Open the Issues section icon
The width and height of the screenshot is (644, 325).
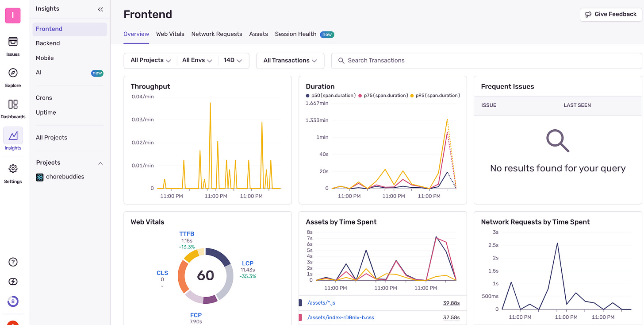[13, 42]
